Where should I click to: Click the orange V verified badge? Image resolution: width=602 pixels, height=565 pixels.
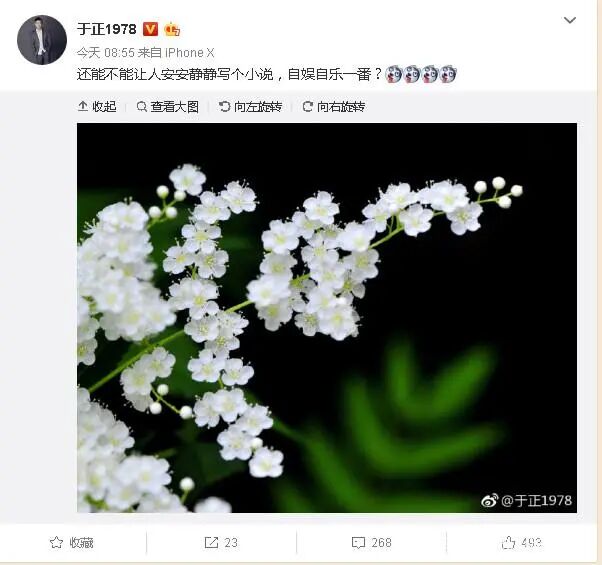[150, 29]
